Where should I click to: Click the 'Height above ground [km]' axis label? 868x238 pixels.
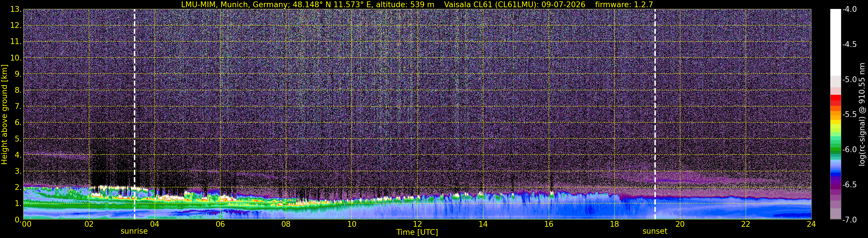pyautogui.click(x=4, y=115)
